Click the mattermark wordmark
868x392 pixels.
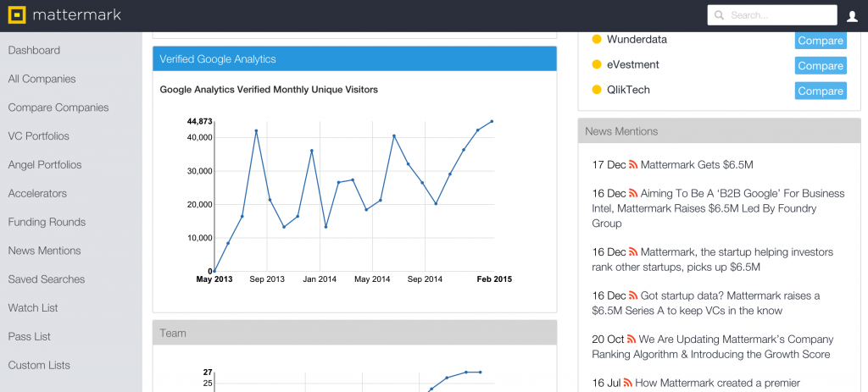click(x=77, y=15)
